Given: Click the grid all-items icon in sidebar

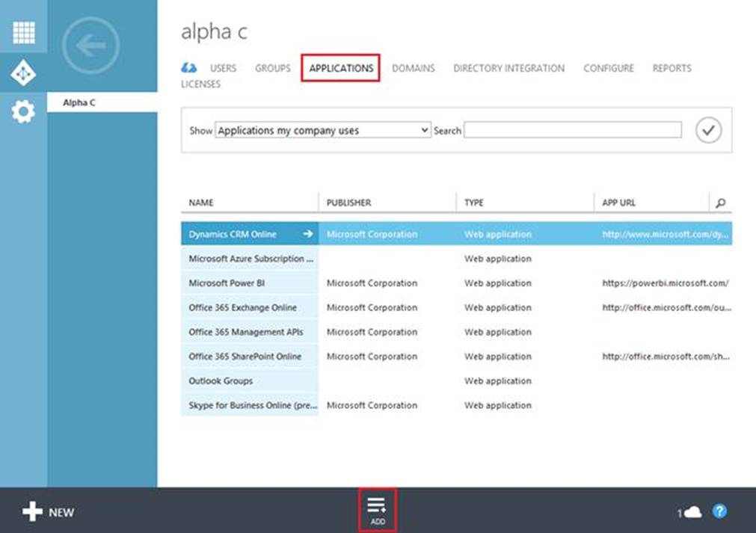Looking at the screenshot, I should point(23,33).
